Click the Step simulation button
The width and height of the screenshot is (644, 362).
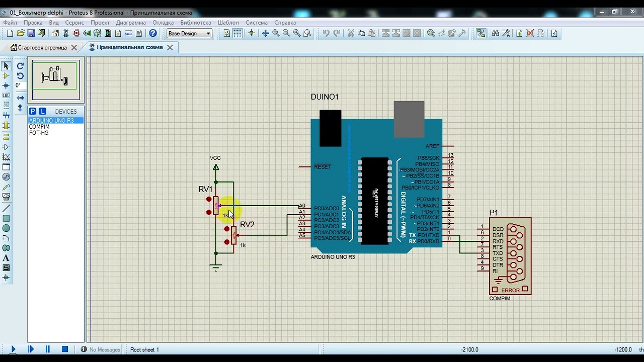pyautogui.click(x=31, y=349)
